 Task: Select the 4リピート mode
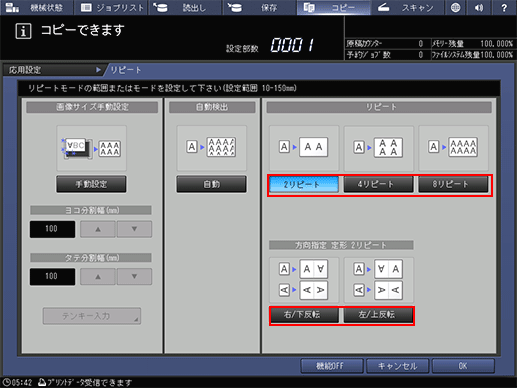(378, 184)
